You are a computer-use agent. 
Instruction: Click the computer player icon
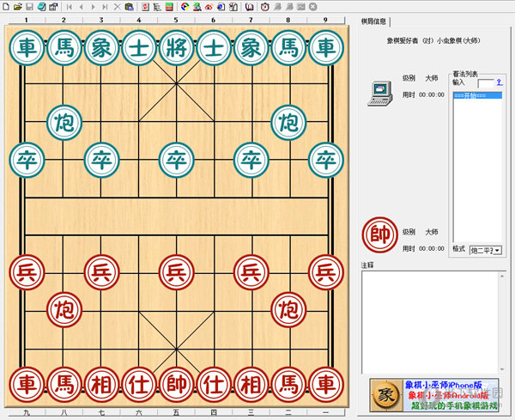(x=380, y=94)
